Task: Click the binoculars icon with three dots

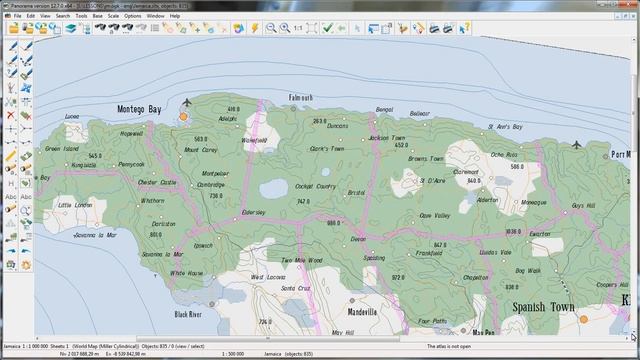Action: [x=127, y=28]
